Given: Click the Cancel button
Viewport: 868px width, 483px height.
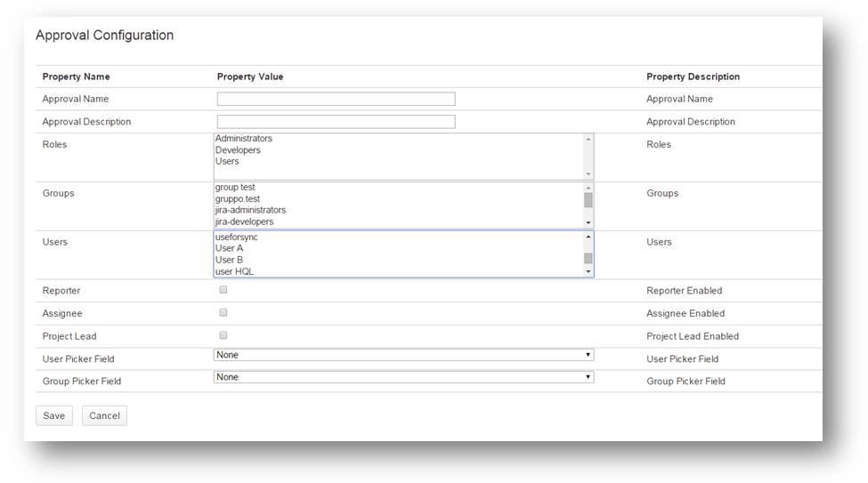Looking at the screenshot, I should (x=104, y=415).
